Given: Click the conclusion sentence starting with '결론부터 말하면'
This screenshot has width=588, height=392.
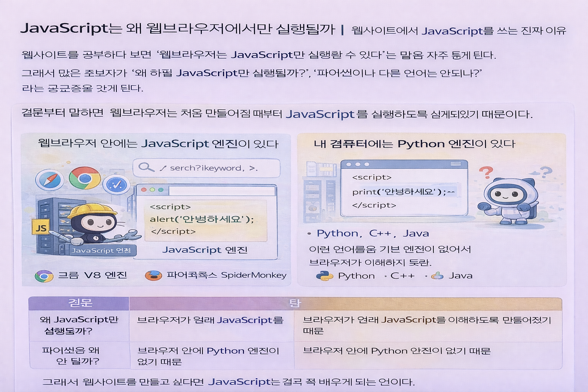Looking at the screenshot, I should (x=277, y=114).
